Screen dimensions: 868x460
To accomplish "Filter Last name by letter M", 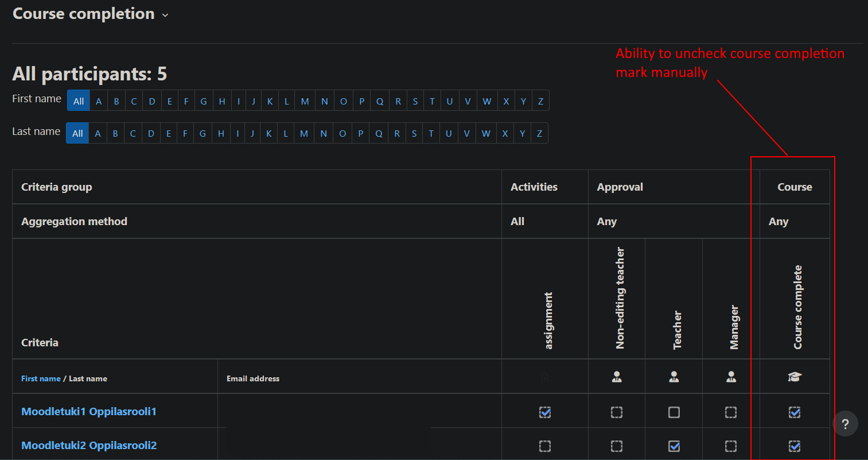I will point(304,133).
